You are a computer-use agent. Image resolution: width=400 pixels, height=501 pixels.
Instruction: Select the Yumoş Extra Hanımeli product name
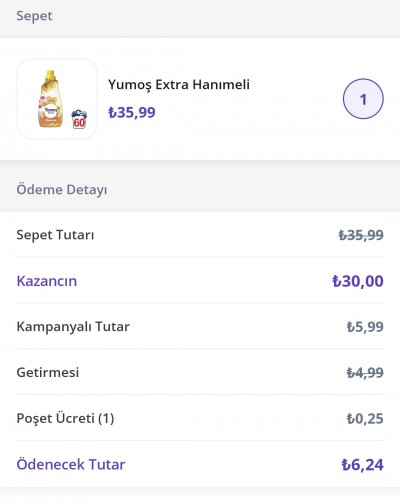[179, 85]
